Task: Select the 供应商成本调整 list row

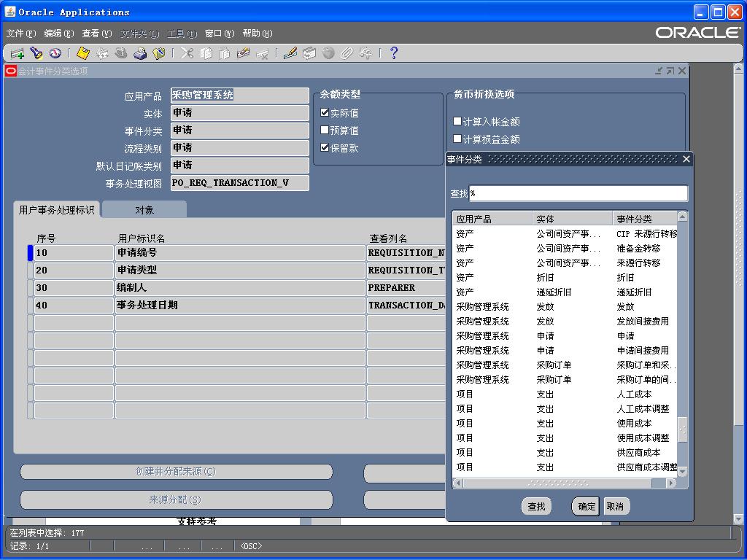Action: click(565, 467)
